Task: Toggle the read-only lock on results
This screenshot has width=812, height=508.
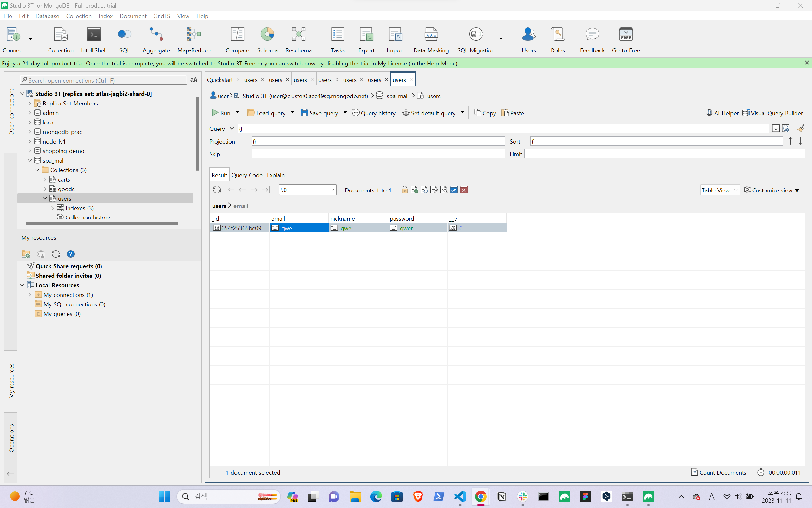Action: pyautogui.click(x=404, y=190)
